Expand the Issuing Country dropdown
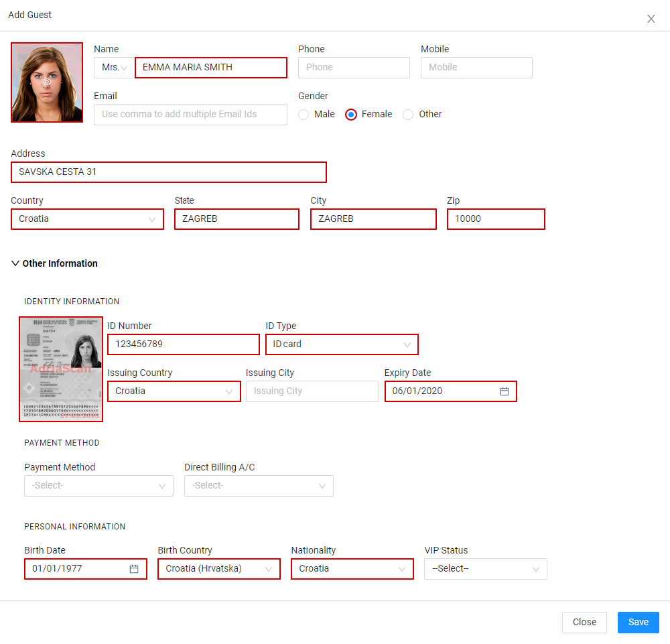 174,391
